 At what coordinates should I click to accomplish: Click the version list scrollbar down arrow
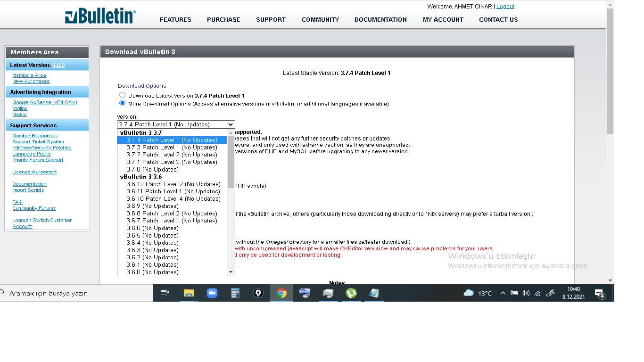(x=231, y=272)
